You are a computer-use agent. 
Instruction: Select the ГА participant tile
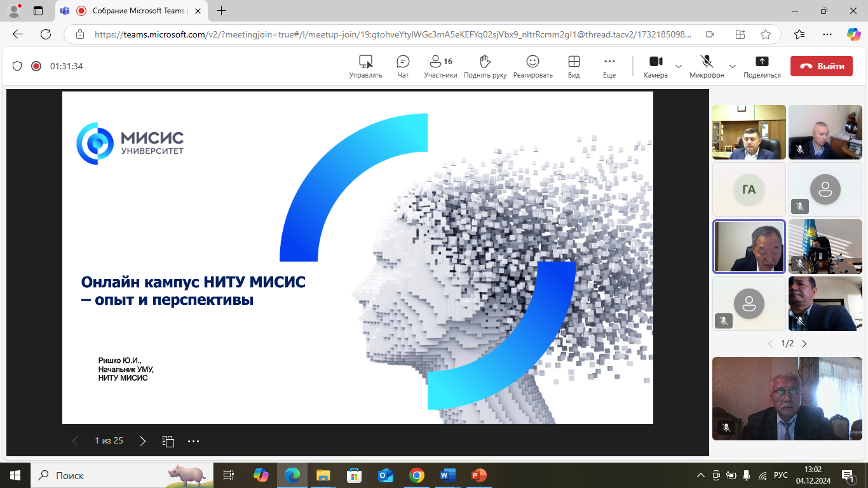[749, 189]
